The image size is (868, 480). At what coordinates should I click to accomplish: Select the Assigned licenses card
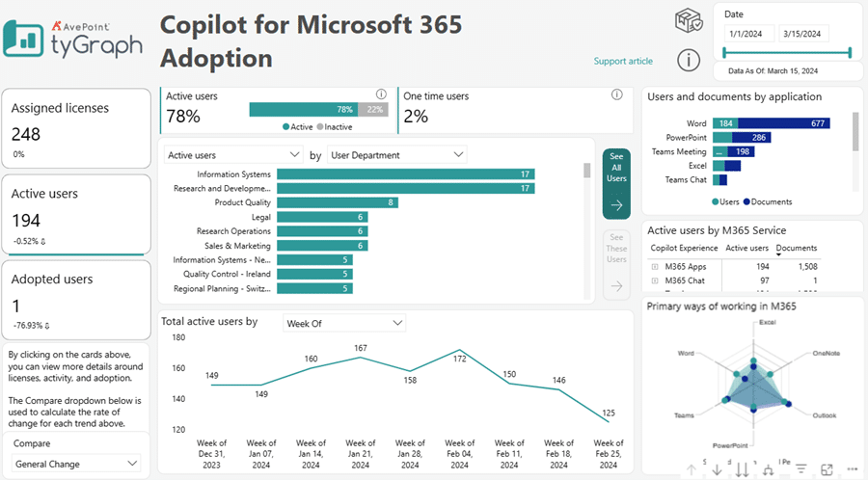pyautogui.click(x=76, y=128)
